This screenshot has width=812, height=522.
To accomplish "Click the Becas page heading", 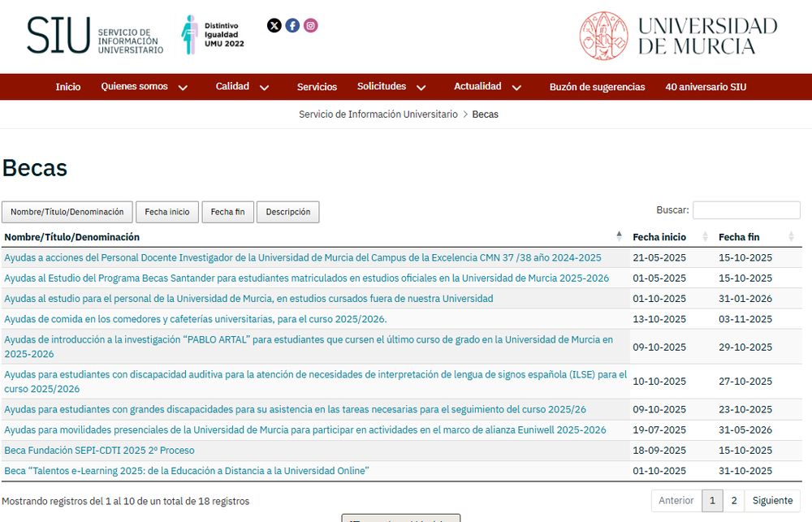I will 35,168.
